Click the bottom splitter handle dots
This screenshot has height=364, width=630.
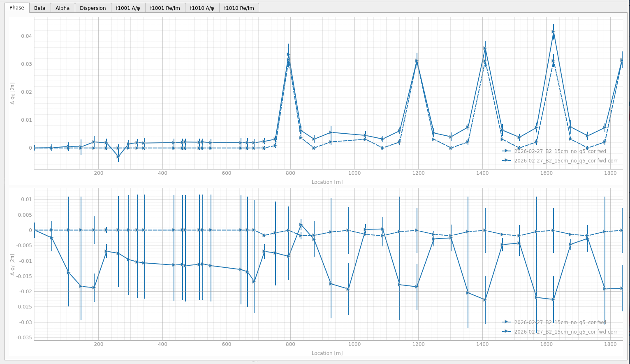[254, 362]
